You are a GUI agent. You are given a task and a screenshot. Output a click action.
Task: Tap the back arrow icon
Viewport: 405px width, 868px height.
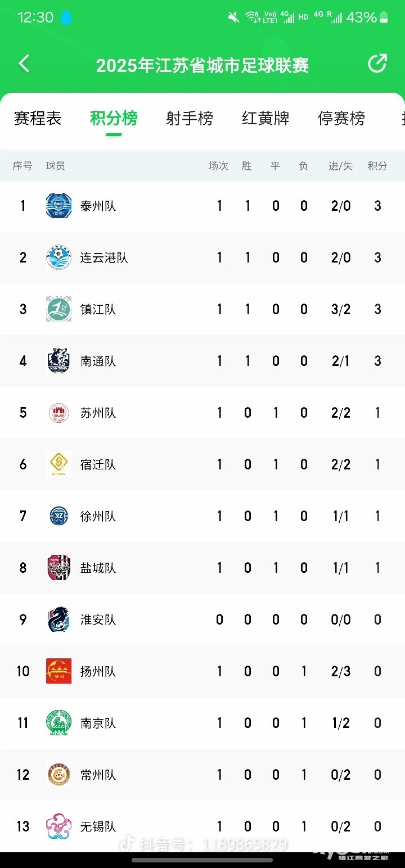click(x=24, y=64)
